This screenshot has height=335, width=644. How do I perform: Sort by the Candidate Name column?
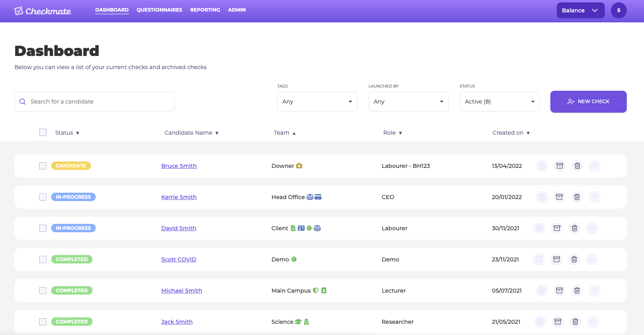[191, 133]
